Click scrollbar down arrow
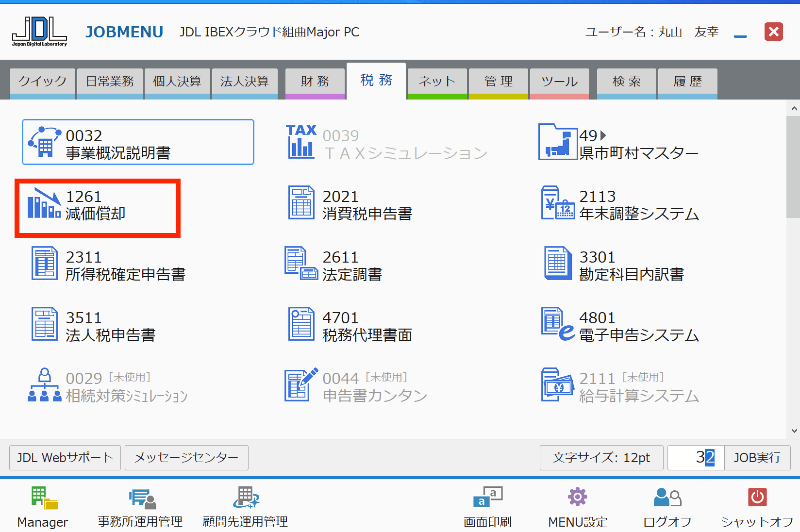Image resolution: width=800 pixels, height=532 pixels. pos(794,431)
